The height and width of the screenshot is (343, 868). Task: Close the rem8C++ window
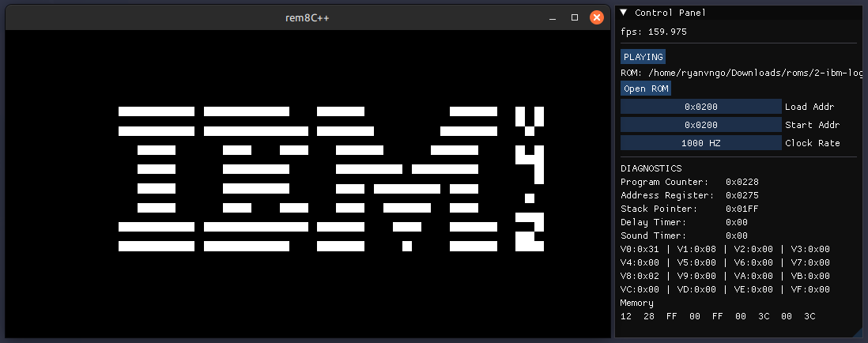pos(596,17)
